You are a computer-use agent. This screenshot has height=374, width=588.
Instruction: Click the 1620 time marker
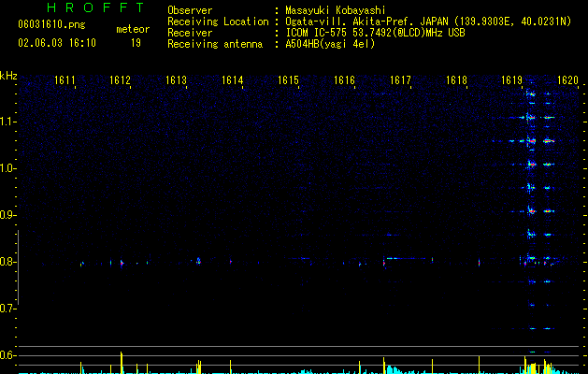pyautogui.click(x=567, y=80)
